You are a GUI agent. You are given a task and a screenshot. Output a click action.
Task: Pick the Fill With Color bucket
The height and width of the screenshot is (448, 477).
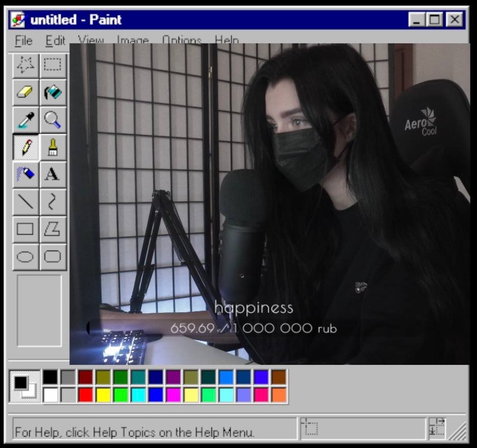53,92
